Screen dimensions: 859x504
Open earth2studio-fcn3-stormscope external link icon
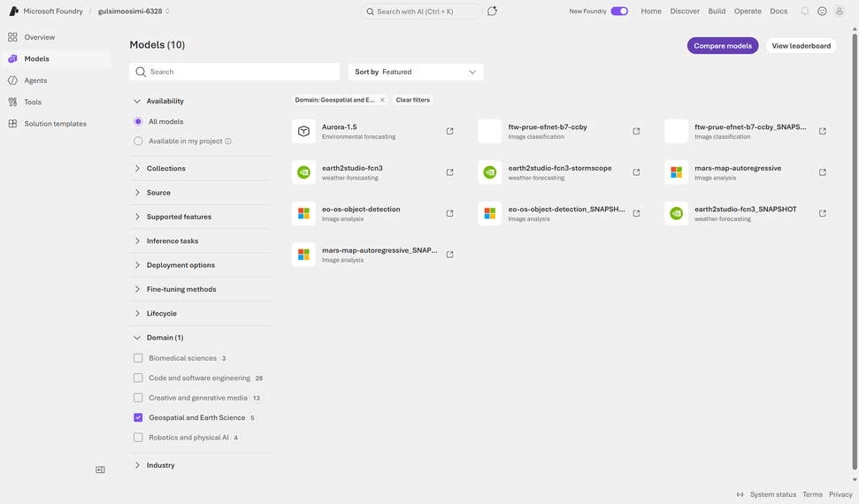click(x=636, y=172)
